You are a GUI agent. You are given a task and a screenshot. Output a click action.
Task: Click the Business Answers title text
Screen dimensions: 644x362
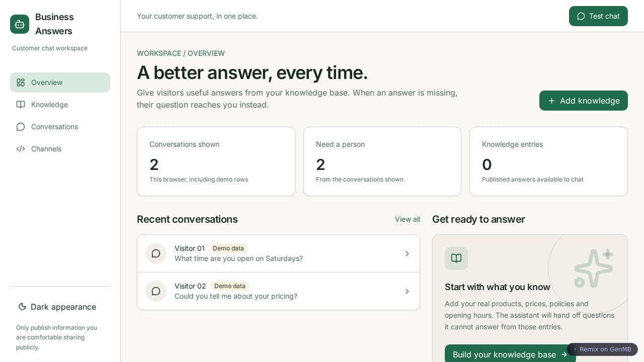tap(54, 24)
